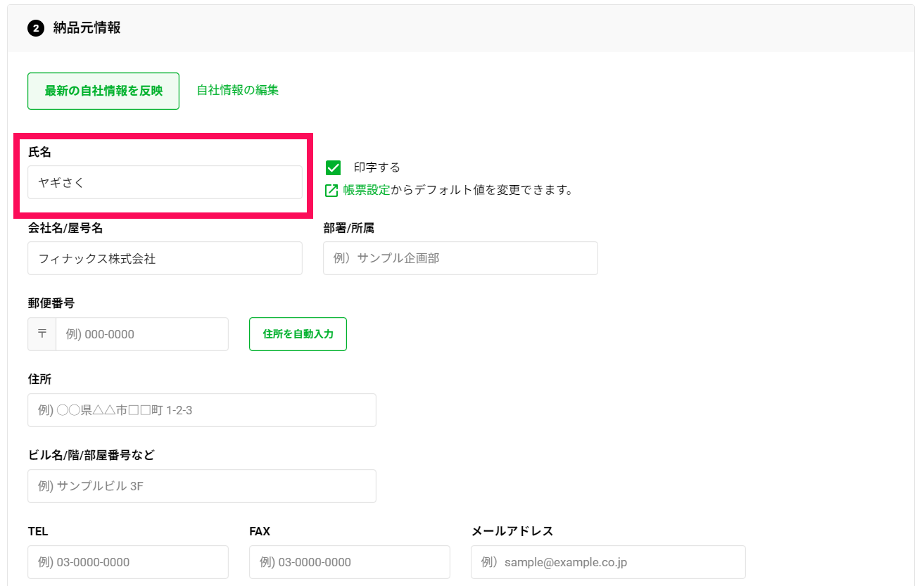Select the TEL phone number field

tap(127, 562)
